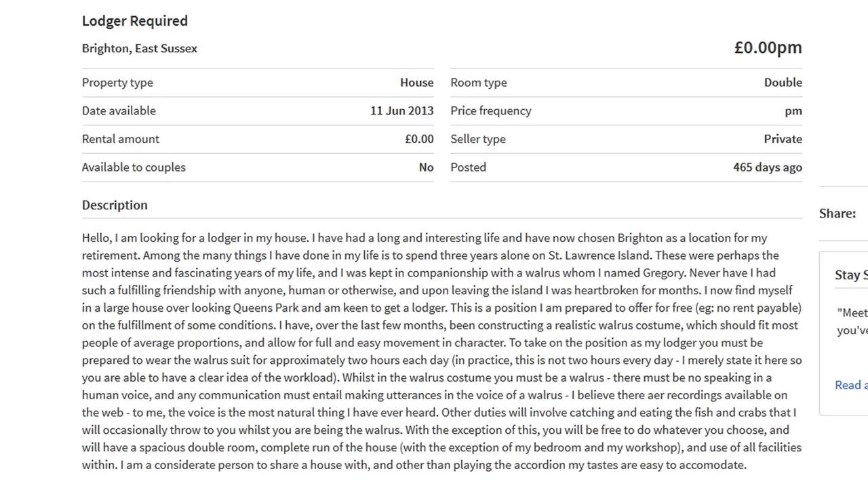Click the Lodger Required listing title
Screen dimensions: 868x488
[x=135, y=21]
